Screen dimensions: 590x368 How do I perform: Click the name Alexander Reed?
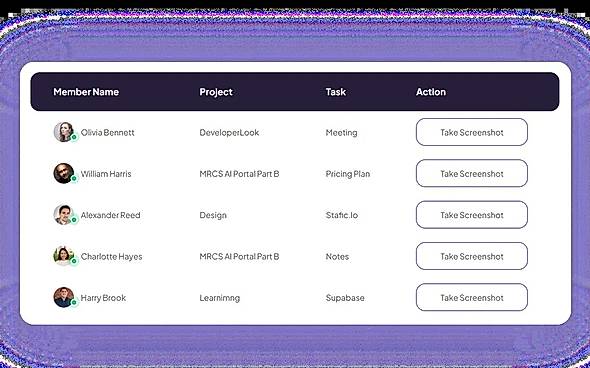point(111,215)
